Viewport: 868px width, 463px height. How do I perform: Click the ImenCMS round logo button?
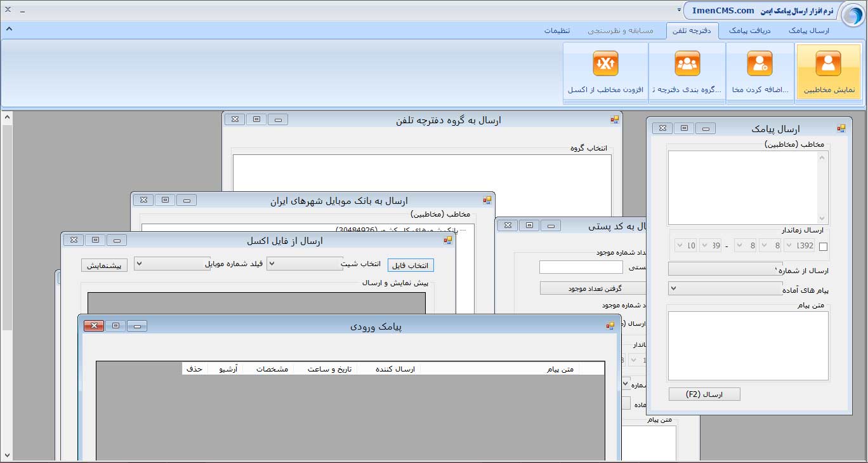(x=852, y=11)
